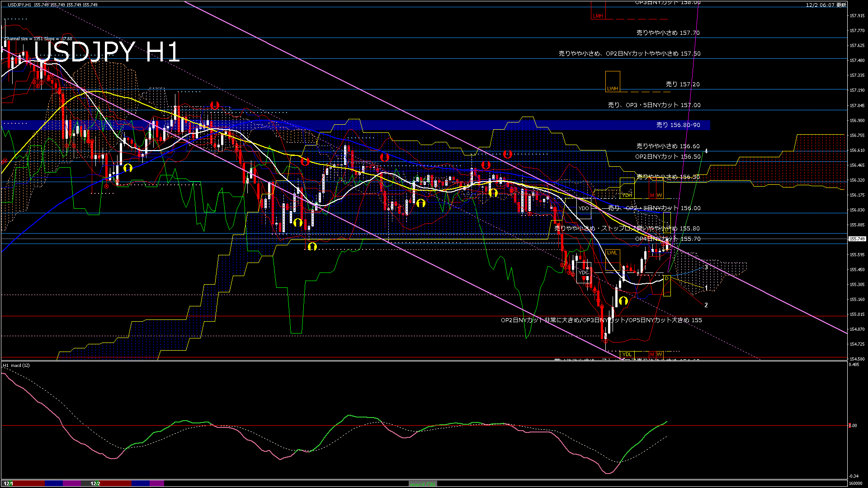Click the yellow YDH label
This screenshot has width=868, height=488.
coord(627,195)
